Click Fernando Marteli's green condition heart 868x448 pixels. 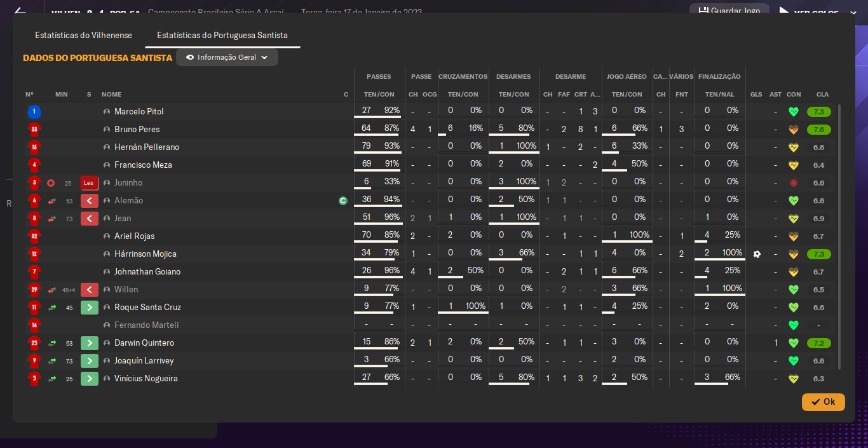[x=793, y=325]
